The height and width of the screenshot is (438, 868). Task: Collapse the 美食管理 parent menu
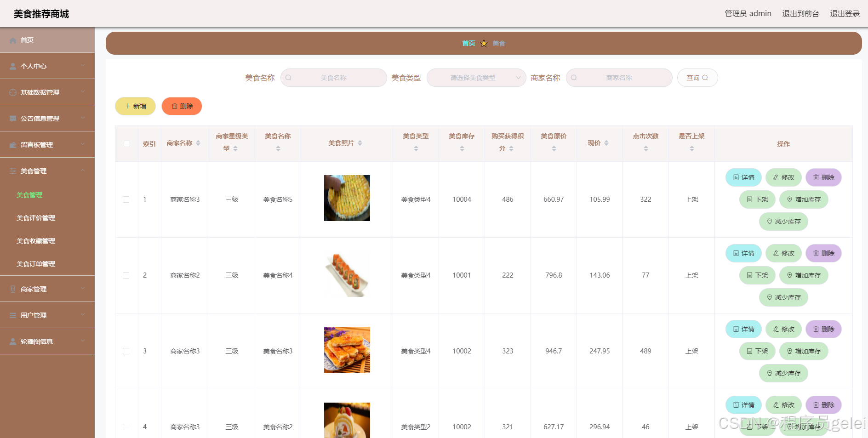coord(47,171)
